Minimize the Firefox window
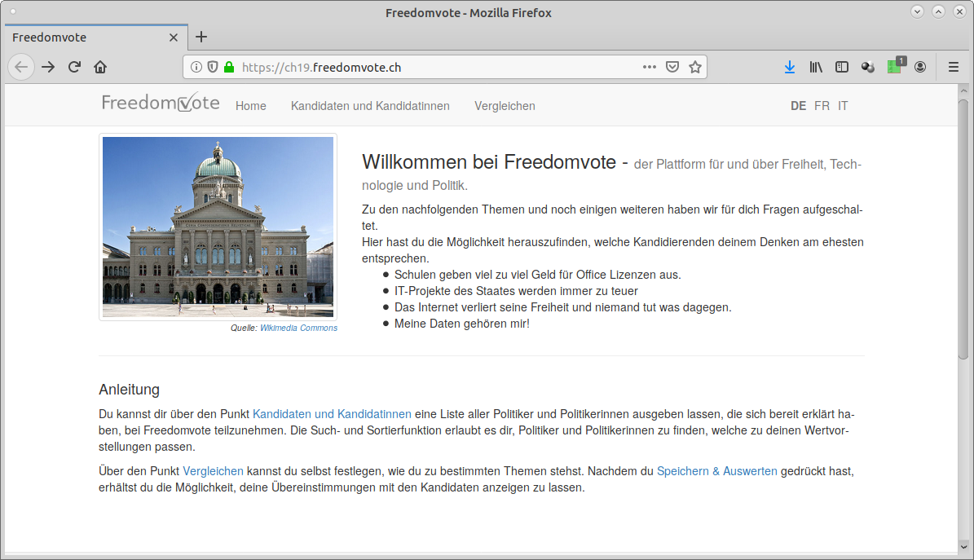Viewport: 974px width, 560px height. [917, 11]
